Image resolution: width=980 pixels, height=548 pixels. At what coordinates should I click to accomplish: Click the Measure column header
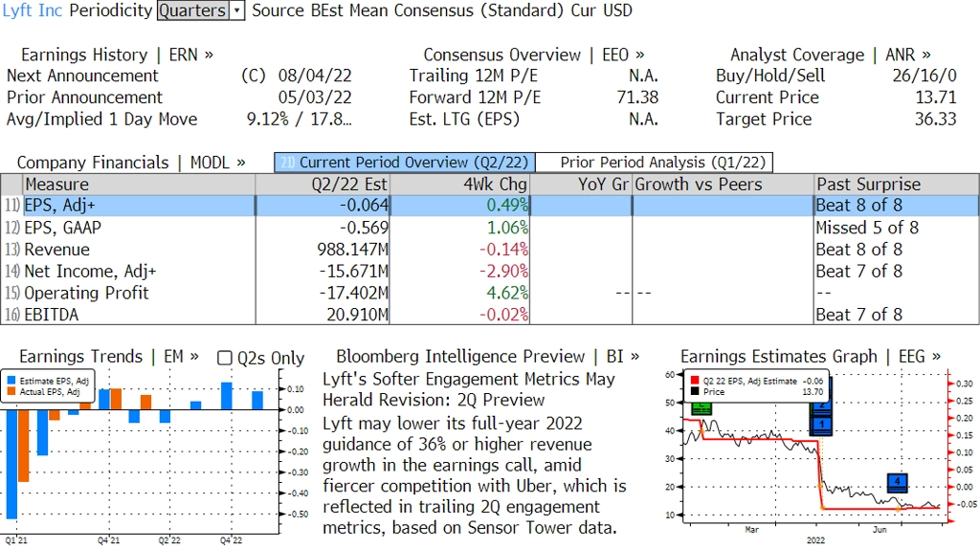[x=139, y=185]
